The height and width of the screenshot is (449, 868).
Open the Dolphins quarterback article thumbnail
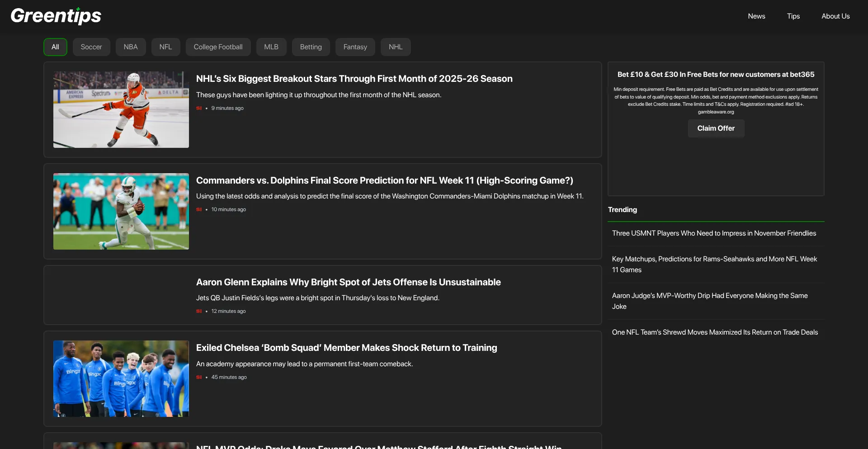pos(121,211)
